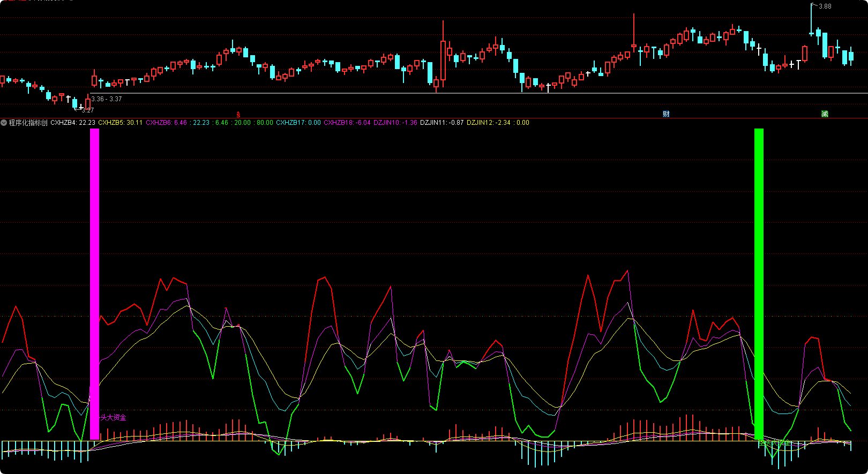Click the magenta CXHZB6: 6.46 label
Screen dimensions: 868x474
(x=166, y=123)
